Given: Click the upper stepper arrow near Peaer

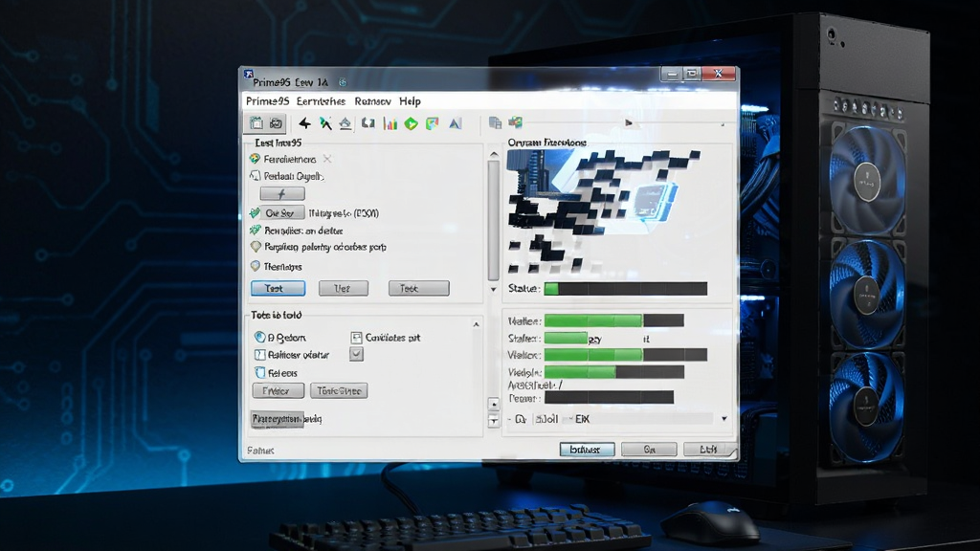Looking at the screenshot, I should 494,404.
